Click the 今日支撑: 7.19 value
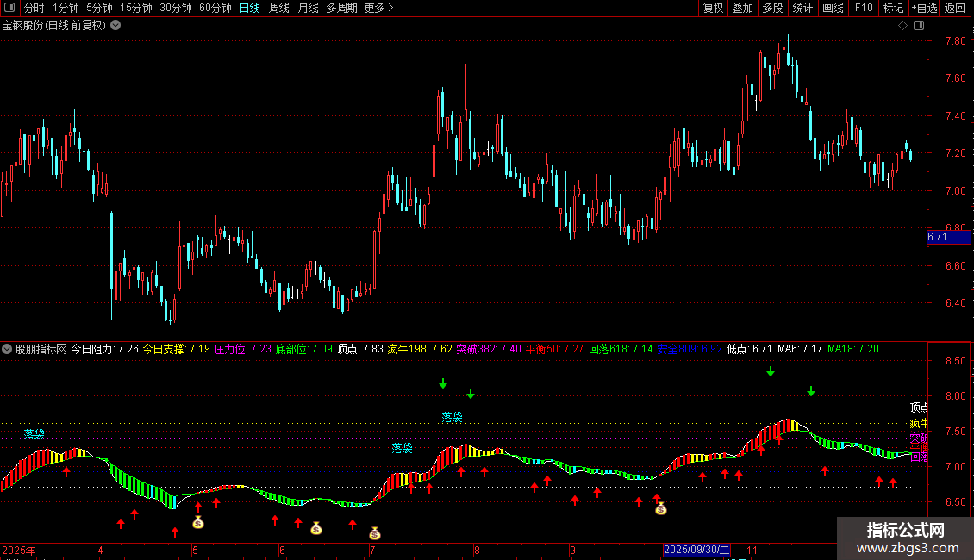974x560 pixels. coord(177,349)
